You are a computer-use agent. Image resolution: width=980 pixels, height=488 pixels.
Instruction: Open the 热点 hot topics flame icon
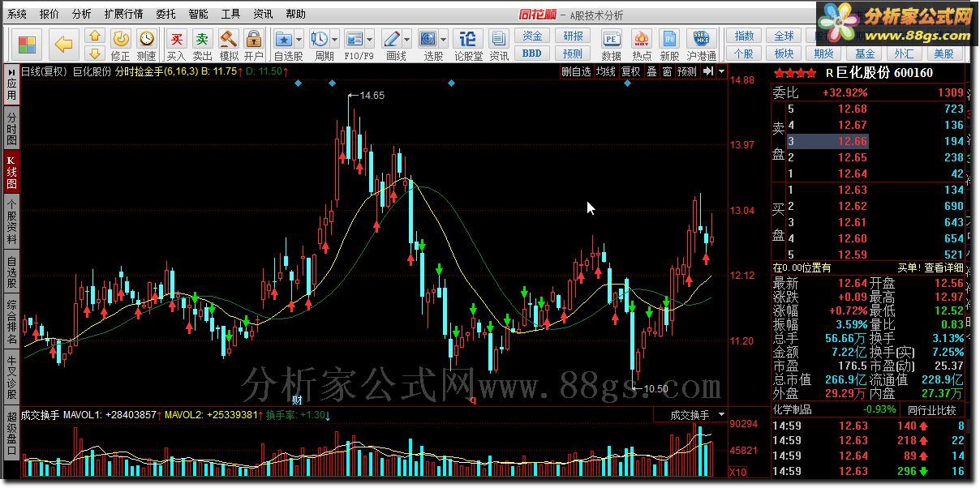642,45
